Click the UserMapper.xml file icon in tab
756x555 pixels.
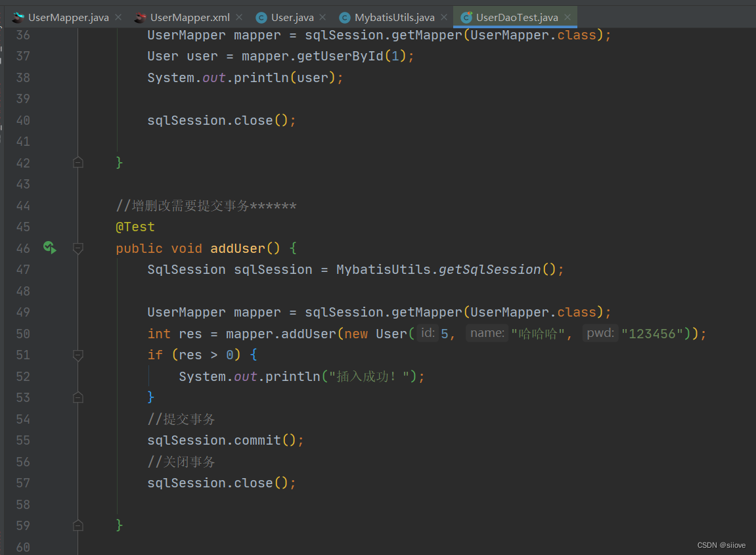point(141,18)
